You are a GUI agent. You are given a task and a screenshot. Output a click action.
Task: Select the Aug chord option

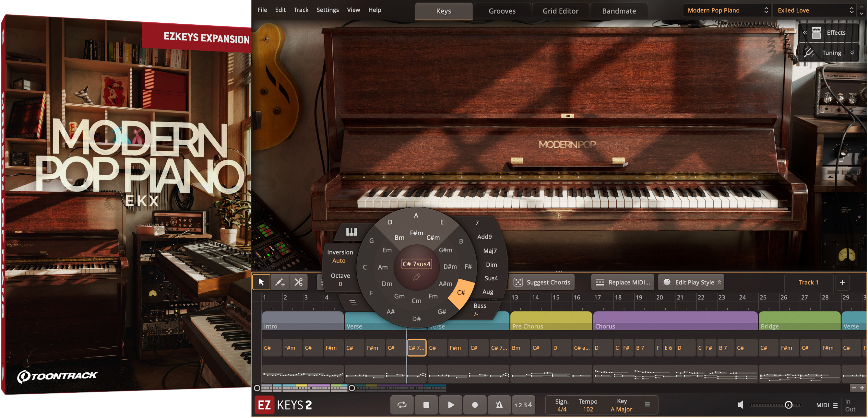[x=488, y=292]
